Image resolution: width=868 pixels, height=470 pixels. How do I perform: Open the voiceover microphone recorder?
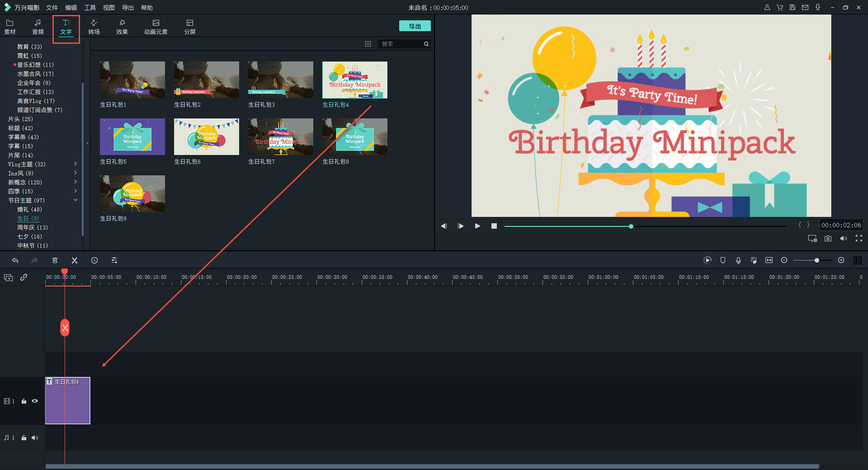click(738, 260)
